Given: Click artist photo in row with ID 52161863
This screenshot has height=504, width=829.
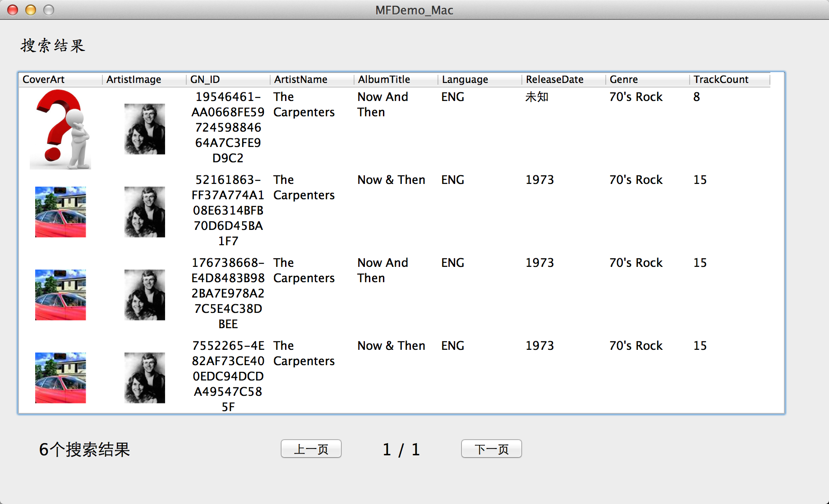Looking at the screenshot, I should tap(145, 212).
